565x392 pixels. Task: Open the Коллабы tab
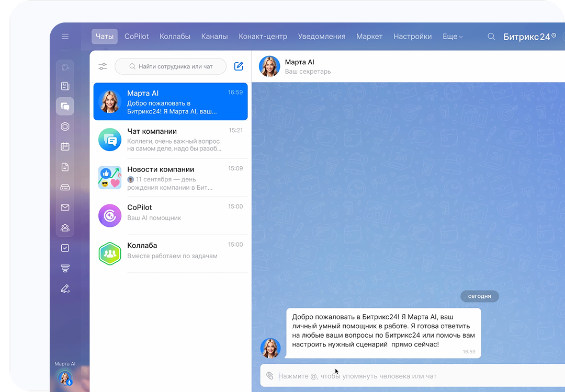tap(175, 37)
